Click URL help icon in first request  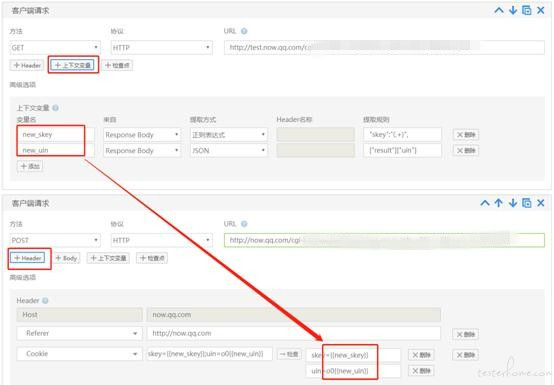click(244, 31)
